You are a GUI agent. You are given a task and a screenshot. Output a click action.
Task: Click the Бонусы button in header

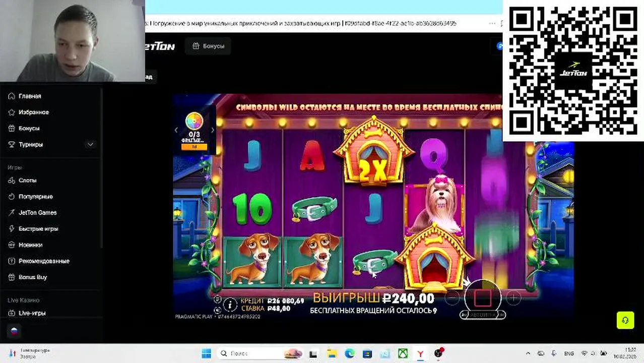click(208, 46)
